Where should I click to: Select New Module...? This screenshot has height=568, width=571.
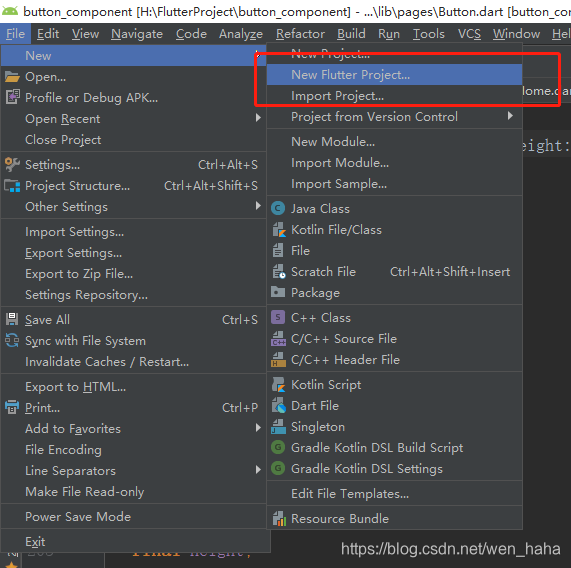(x=394, y=142)
